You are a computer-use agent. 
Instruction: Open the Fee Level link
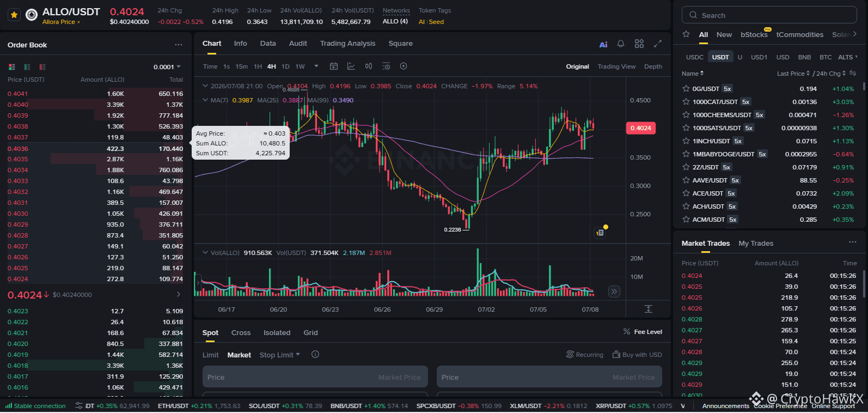[x=643, y=332]
